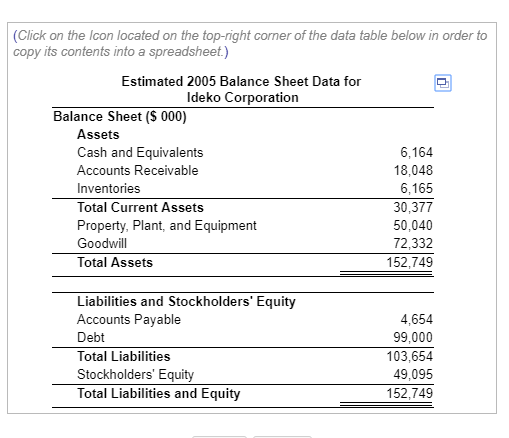Select the Inventories row label
The height and width of the screenshot is (438, 509).
109,189
